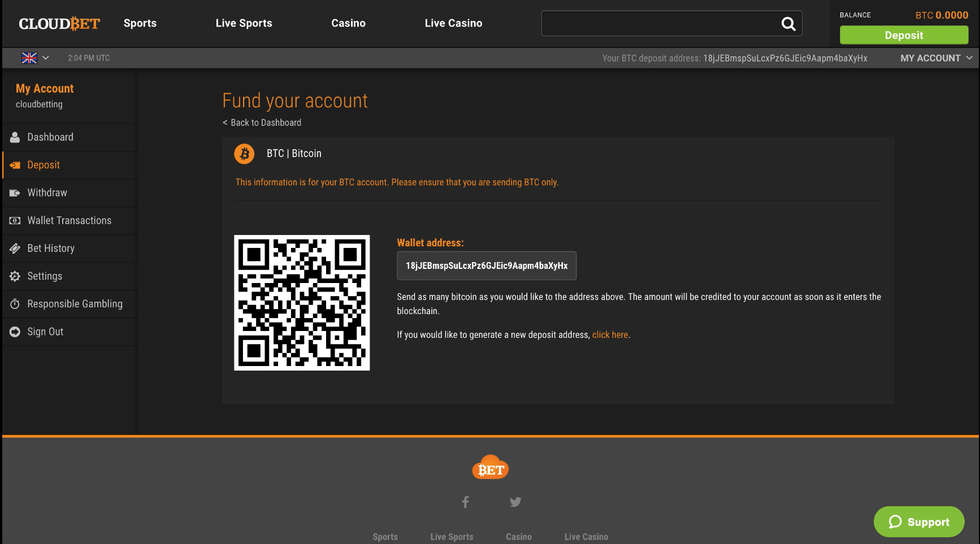Open Settings from the sidebar
Screen dimensions: 980x544
tap(70, 276)
